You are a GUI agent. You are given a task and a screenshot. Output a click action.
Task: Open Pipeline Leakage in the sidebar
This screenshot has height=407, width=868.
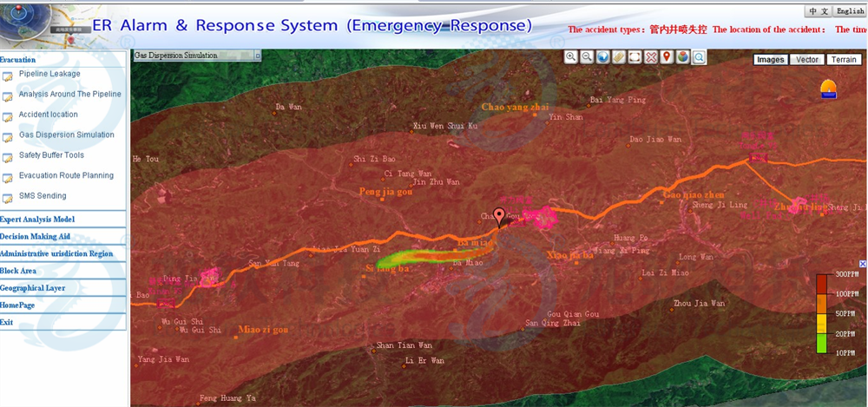click(49, 74)
